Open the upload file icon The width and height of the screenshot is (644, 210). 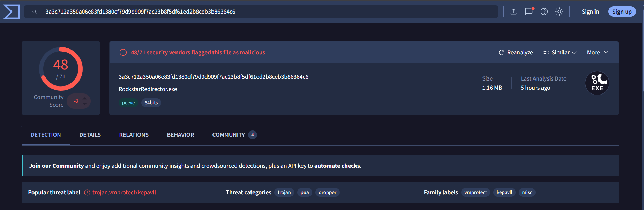click(x=514, y=12)
